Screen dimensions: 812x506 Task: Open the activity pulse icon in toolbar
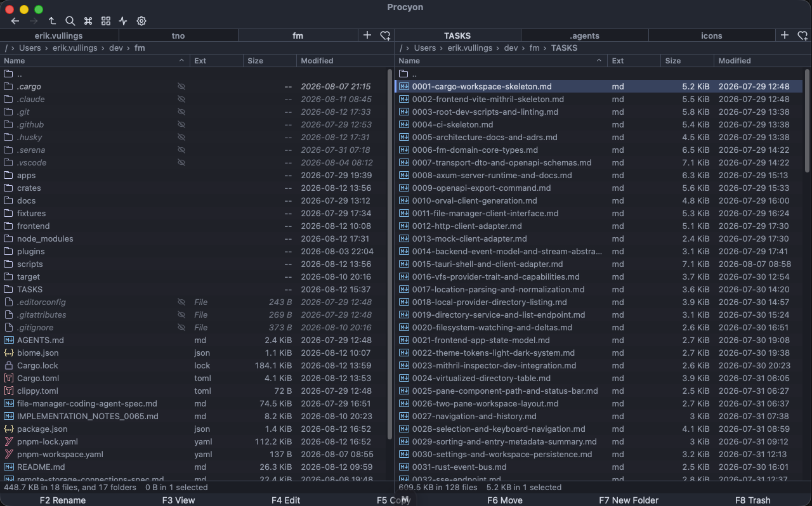point(123,21)
